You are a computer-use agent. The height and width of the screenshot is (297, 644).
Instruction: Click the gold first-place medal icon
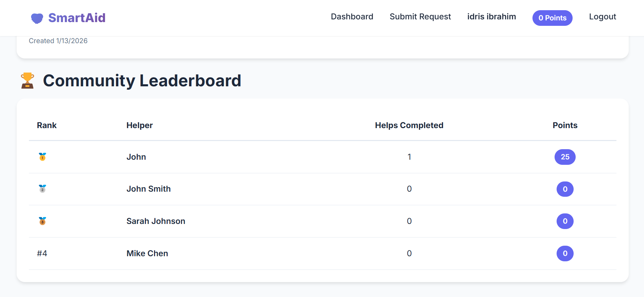(43, 157)
